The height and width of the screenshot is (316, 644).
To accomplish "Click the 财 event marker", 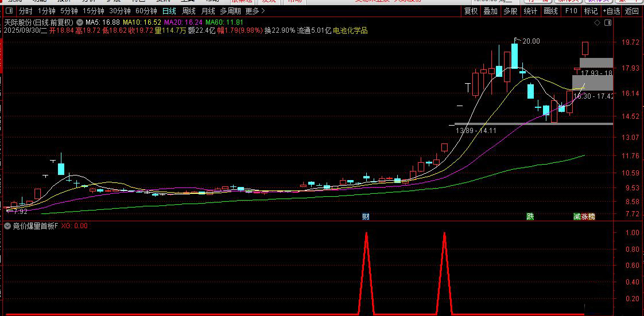I will (x=366, y=217).
